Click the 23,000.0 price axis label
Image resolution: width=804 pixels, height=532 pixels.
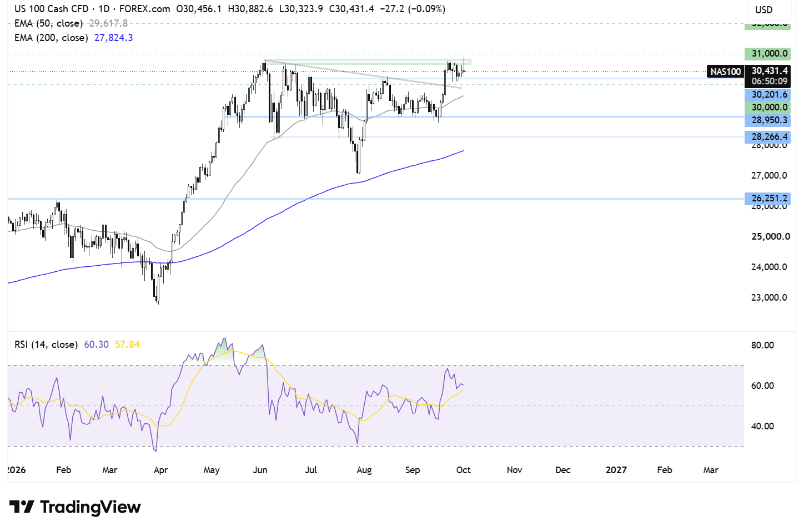pos(769,297)
